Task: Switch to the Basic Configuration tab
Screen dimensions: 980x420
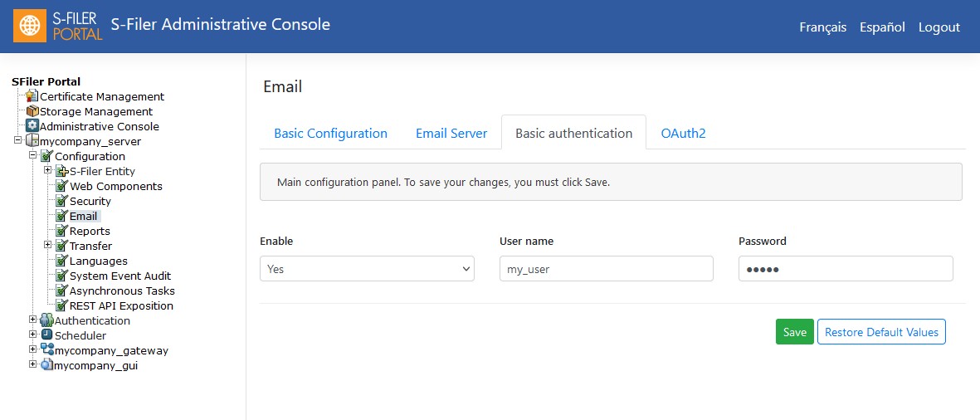Action: (x=330, y=133)
